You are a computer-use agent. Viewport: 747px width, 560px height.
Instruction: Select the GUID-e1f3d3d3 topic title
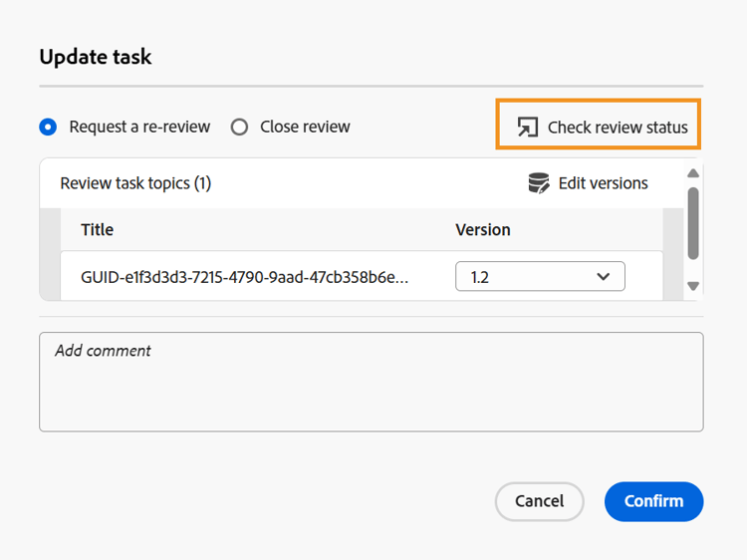[244, 277]
